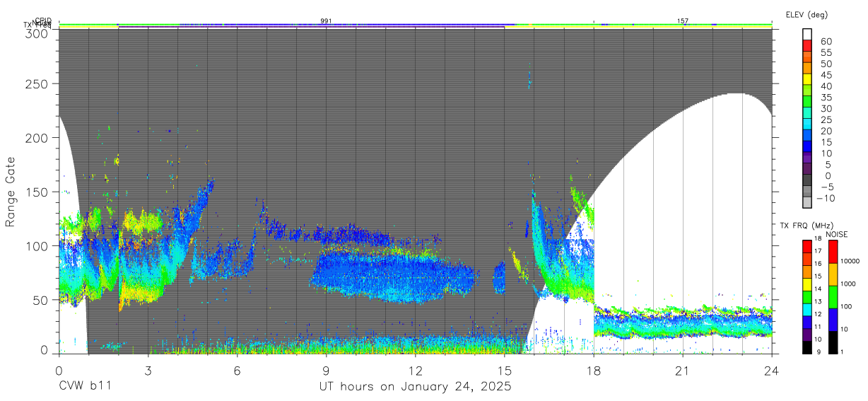Click UT hour axis tick label '6'

click(237, 370)
